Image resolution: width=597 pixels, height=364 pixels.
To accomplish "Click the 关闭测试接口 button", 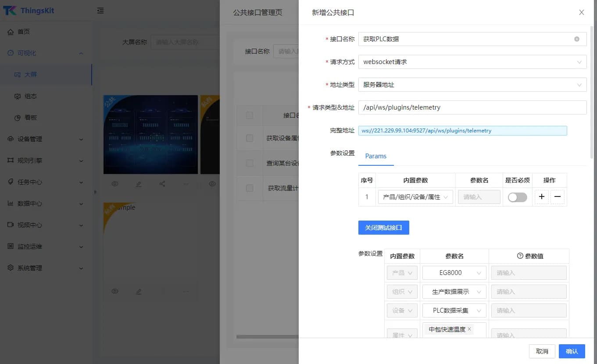I will [x=383, y=228].
